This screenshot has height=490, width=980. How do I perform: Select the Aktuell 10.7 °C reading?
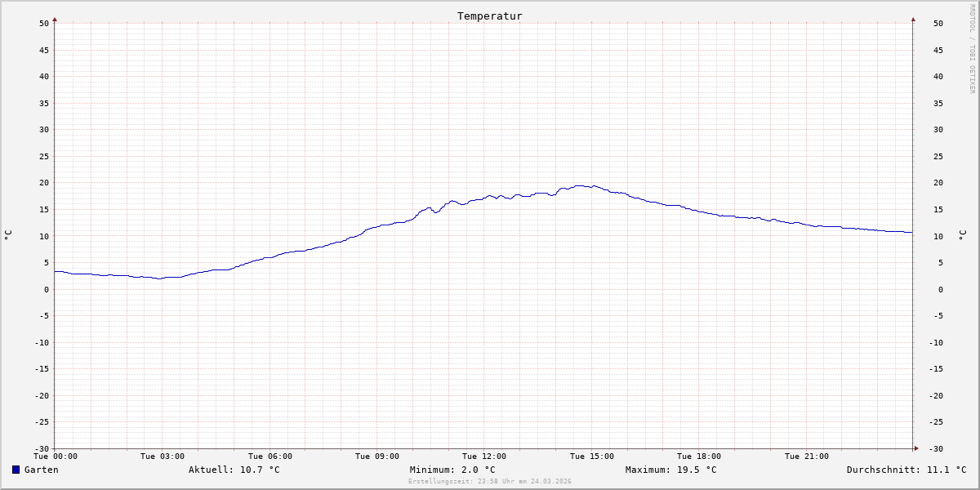click(234, 470)
